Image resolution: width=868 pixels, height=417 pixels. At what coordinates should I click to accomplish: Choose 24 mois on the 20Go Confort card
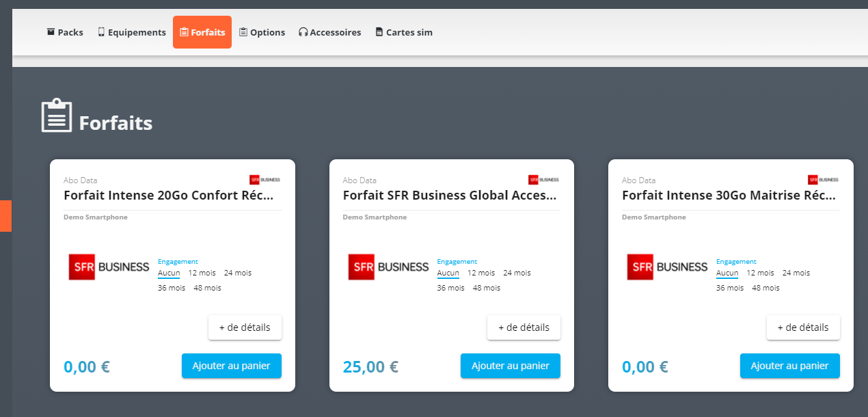238,273
